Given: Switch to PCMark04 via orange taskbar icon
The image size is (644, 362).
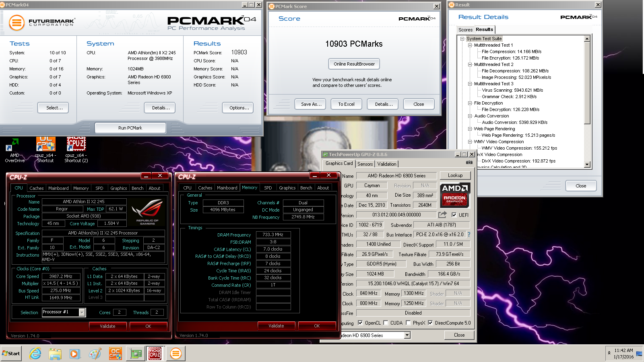Looking at the screenshot, I should click(x=175, y=354).
